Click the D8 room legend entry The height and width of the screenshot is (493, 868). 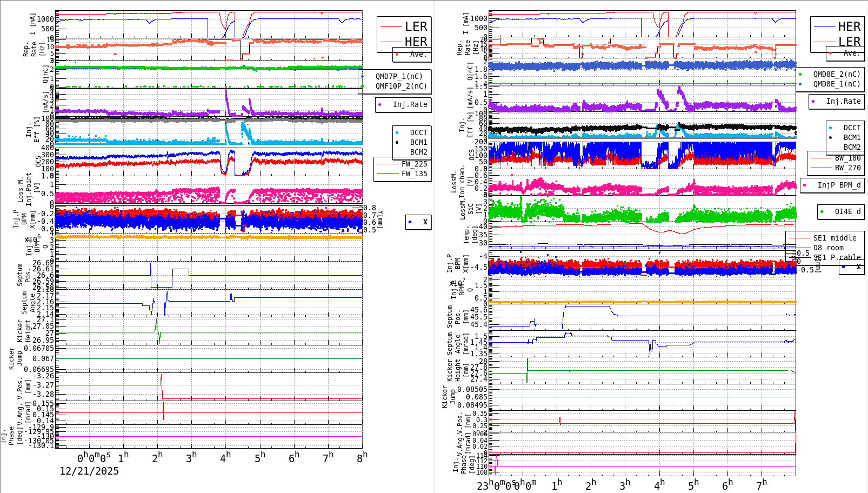click(x=829, y=247)
